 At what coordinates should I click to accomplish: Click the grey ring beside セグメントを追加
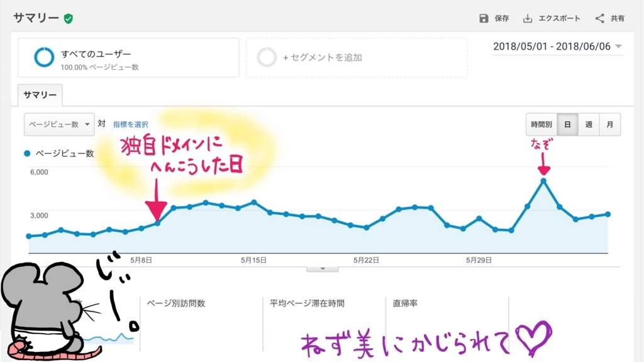(267, 57)
